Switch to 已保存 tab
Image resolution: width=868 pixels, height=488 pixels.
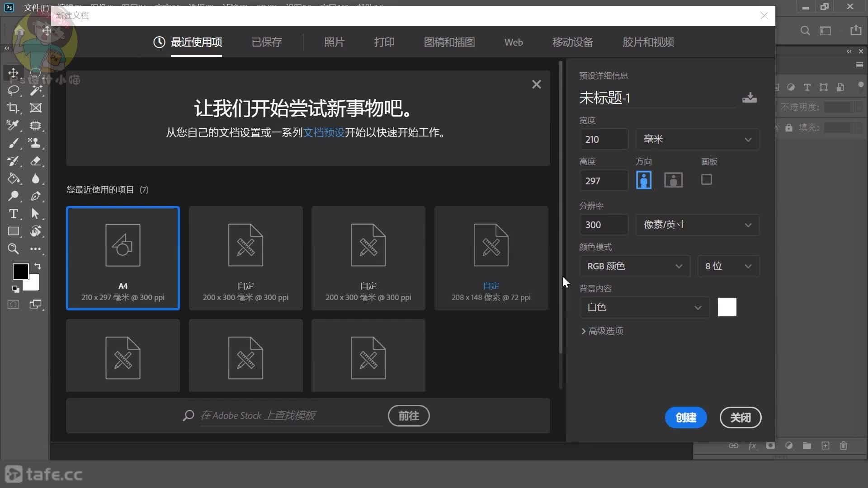(x=267, y=42)
